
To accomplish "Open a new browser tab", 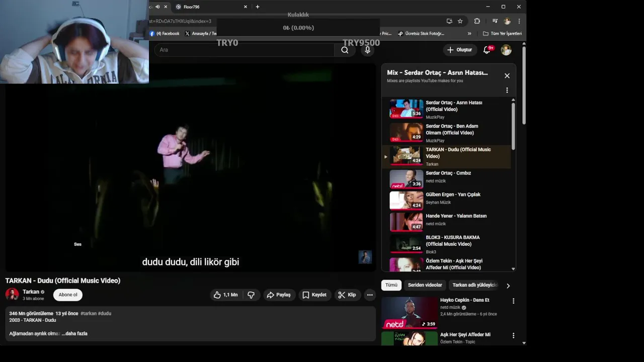I will tap(258, 7).
